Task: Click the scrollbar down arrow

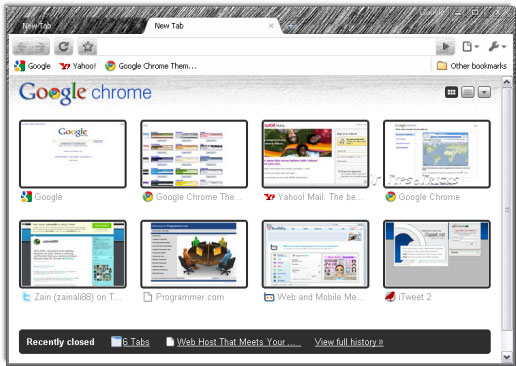Action: click(x=507, y=357)
